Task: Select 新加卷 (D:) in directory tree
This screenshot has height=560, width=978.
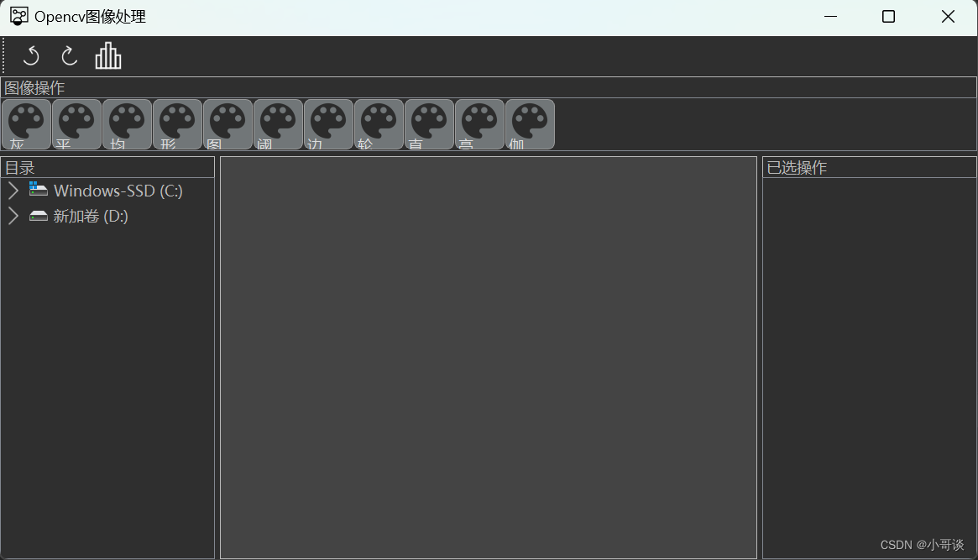Action: pos(91,217)
